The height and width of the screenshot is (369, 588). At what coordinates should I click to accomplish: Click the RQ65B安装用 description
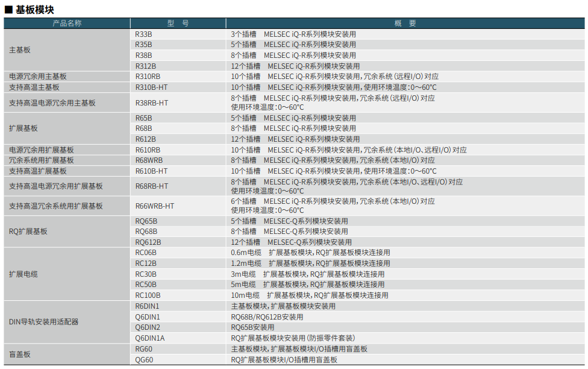pos(252,327)
